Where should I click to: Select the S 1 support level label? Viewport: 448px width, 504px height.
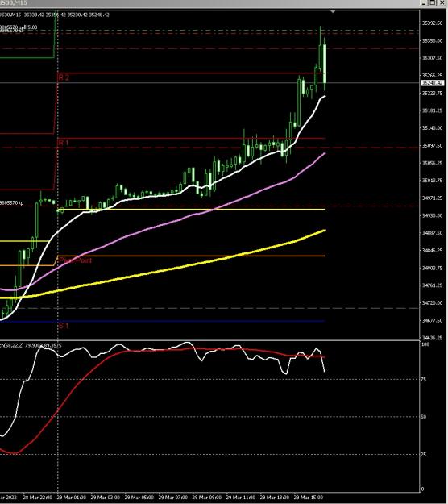tap(64, 326)
